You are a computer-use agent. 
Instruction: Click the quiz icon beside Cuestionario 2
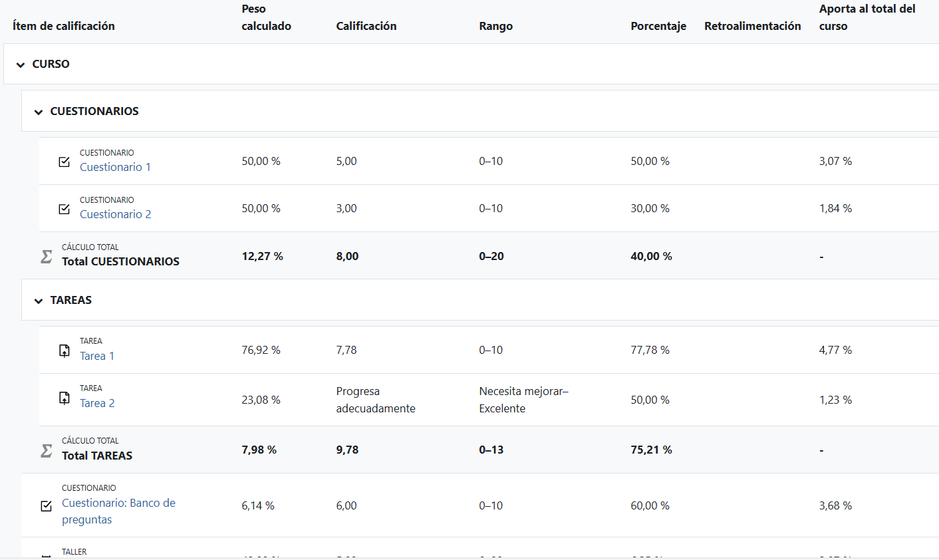(65, 209)
